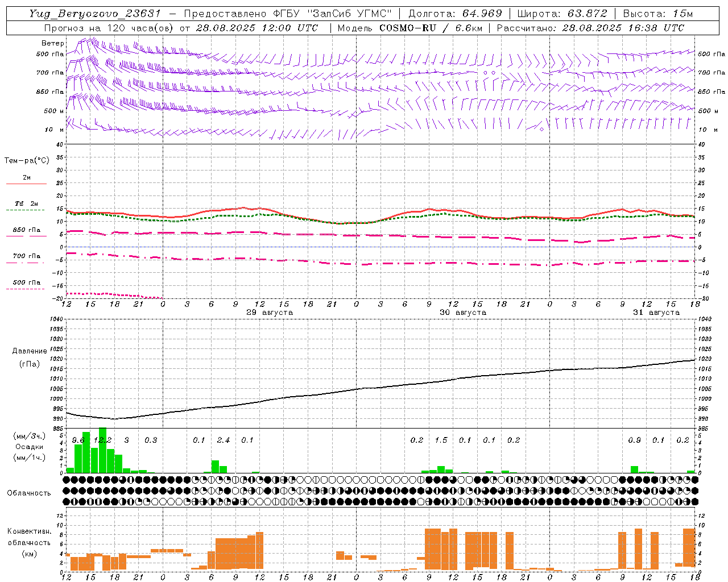Click the '30 августа' date label

463,313
